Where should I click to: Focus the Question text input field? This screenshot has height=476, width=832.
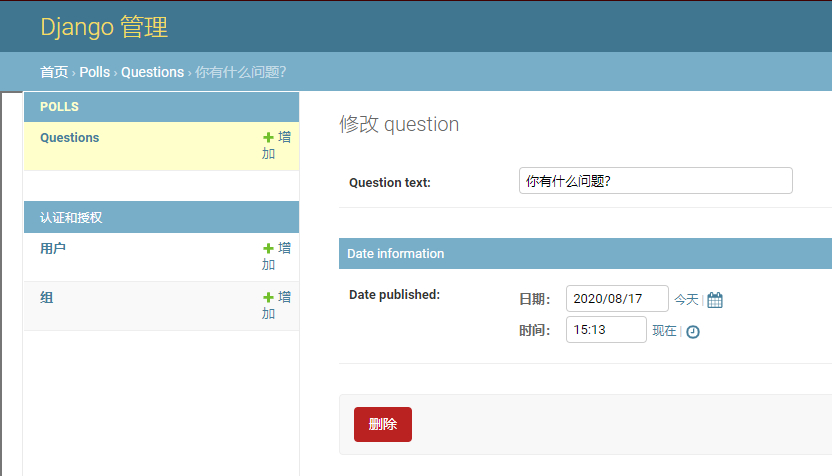click(x=656, y=180)
